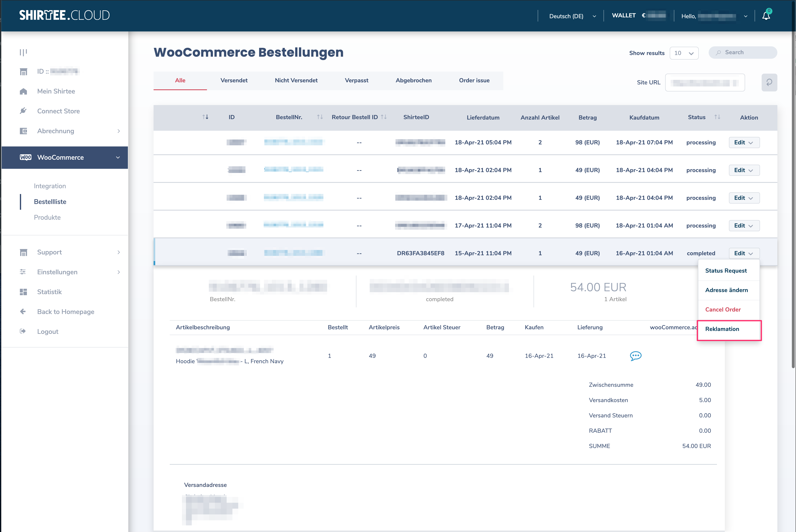Click the Site URL input field
The height and width of the screenshot is (532, 796).
(705, 83)
